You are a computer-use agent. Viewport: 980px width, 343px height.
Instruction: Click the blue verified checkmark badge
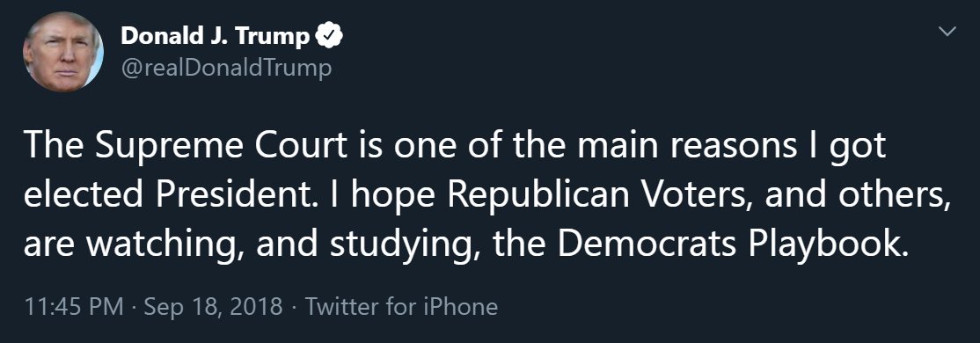click(329, 36)
